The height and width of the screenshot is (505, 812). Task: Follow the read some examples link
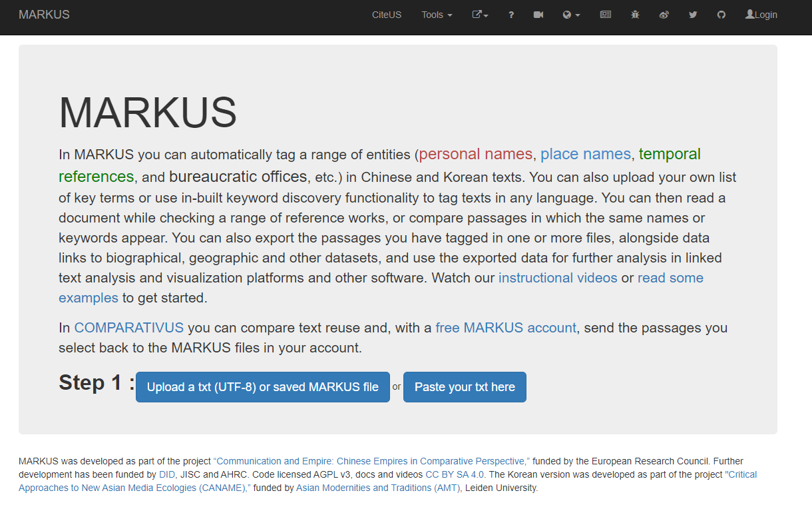[x=381, y=288]
